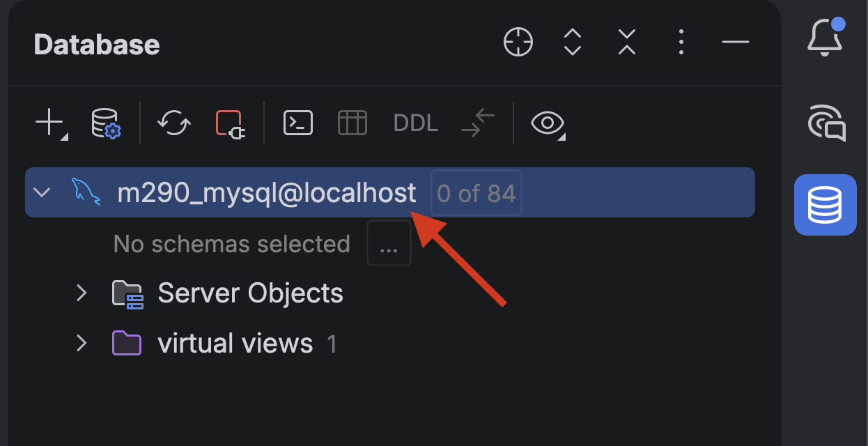Viewport: 868px width, 446px height.
Task: Open the 0 of 84 schema selector
Action: tap(476, 193)
